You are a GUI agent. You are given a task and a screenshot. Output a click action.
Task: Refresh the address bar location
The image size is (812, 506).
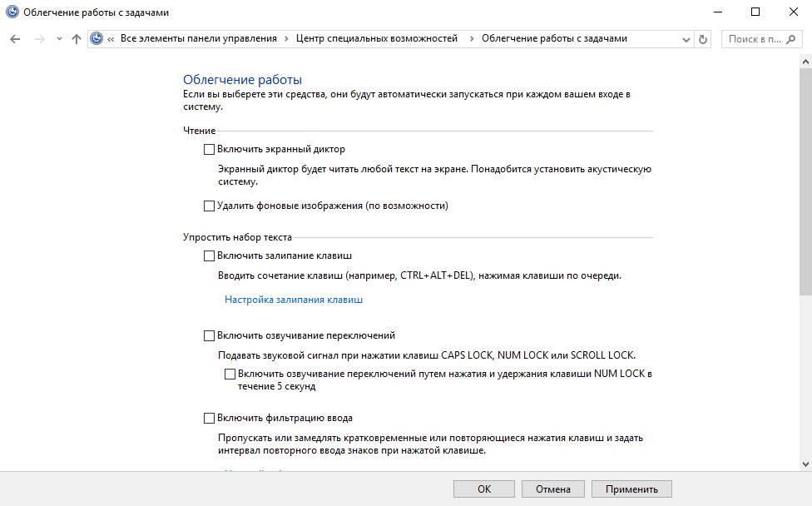tap(704, 39)
